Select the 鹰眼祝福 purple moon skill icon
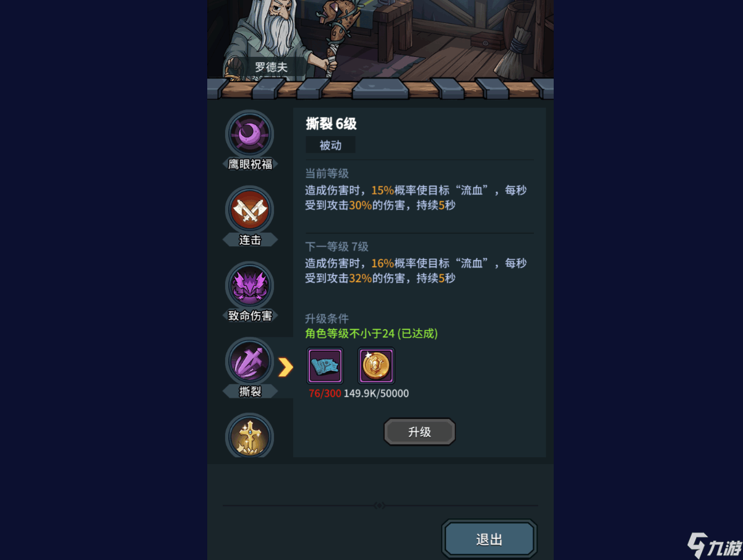This screenshot has height=560, width=743. [x=249, y=133]
